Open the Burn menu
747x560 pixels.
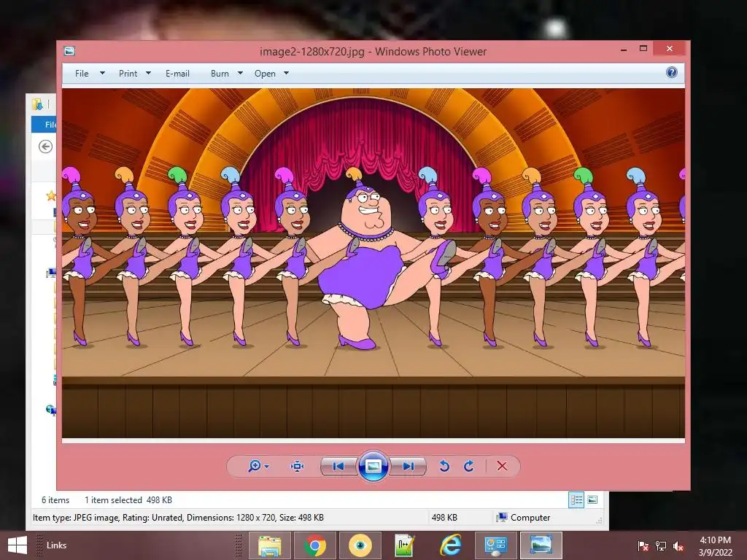pyautogui.click(x=220, y=74)
